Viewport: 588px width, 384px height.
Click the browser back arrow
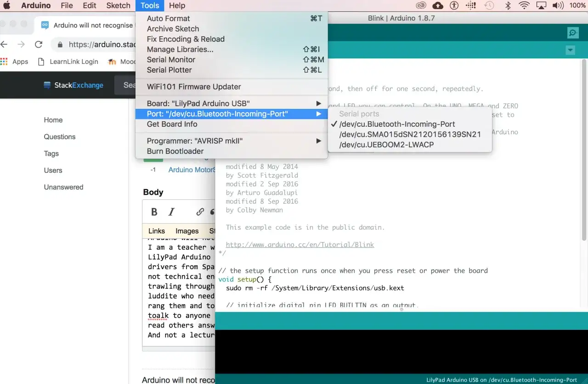[x=5, y=45]
